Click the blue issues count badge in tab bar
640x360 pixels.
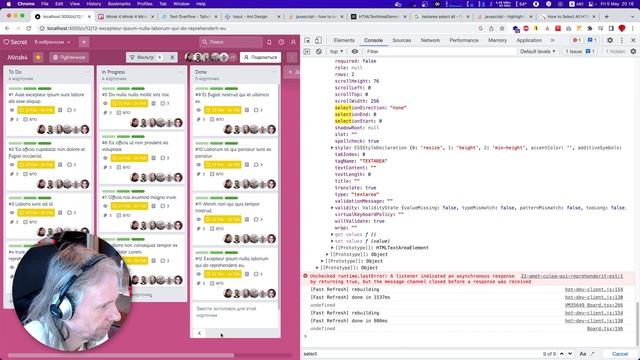592,40
